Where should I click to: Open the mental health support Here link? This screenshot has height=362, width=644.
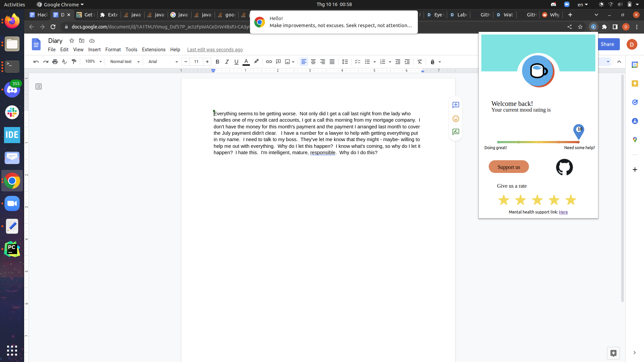pos(563,212)
